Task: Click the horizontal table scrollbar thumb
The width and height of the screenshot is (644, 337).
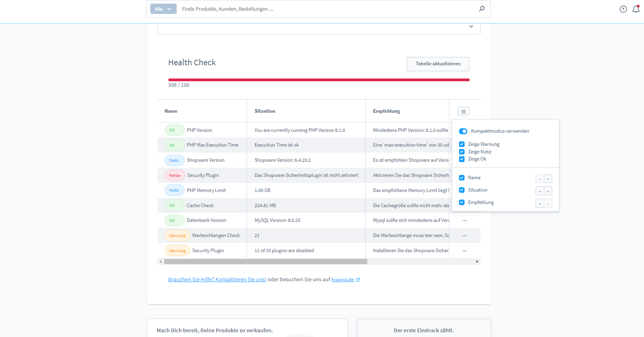Action: point(266,262)
